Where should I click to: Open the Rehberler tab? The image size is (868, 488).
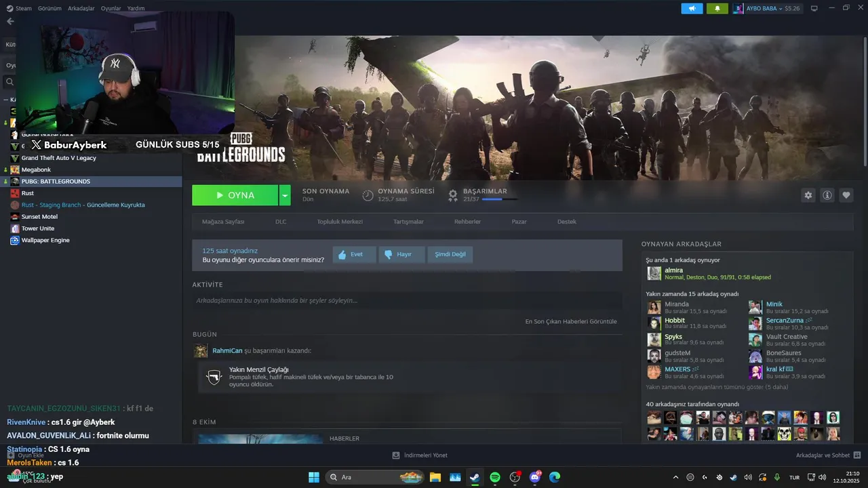pos(467,222)
